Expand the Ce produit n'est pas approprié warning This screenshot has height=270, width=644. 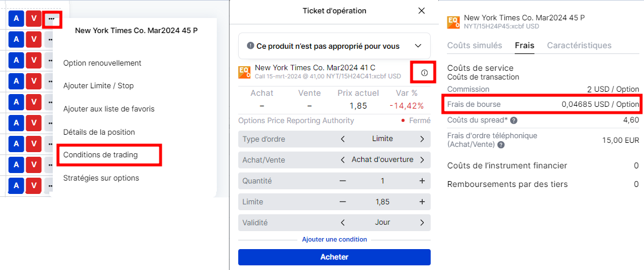(418, 46)
